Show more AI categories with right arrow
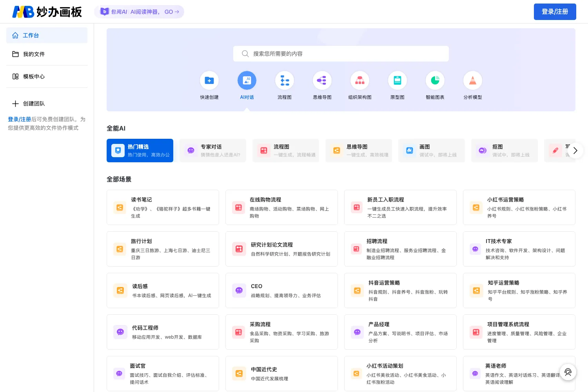The height and width of the screenshot is (392, 588). (575, 151)
